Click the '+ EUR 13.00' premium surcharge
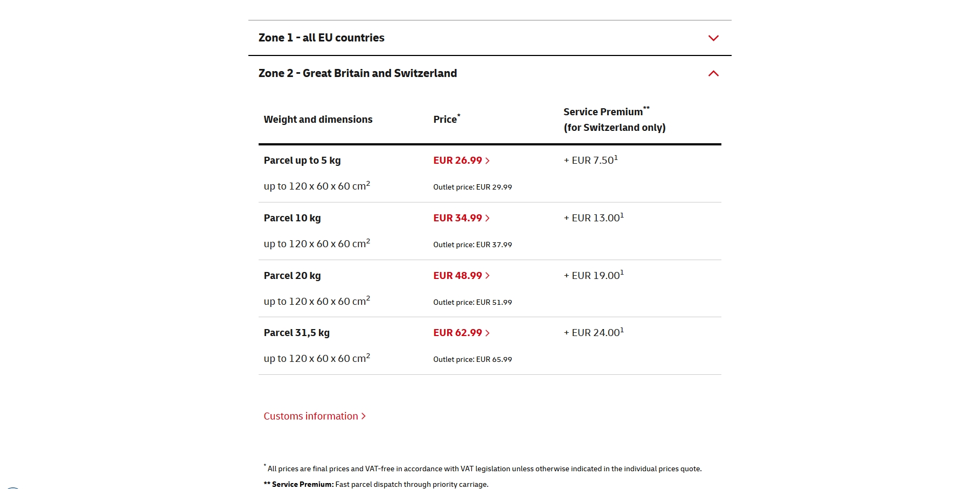The image size is (980, 489). (593, 218)
